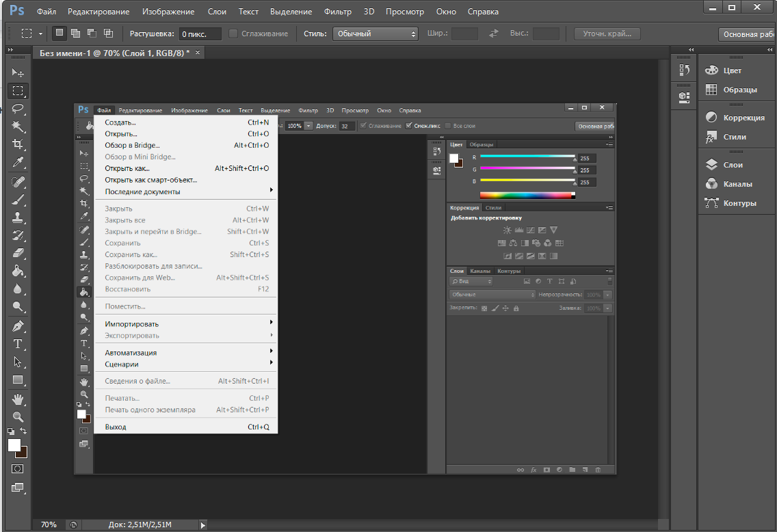Viewport: 777px width, 532px height.
Task: Select the Clone Stamp tool in main toolbar
Action: click(x=17, y=217)
